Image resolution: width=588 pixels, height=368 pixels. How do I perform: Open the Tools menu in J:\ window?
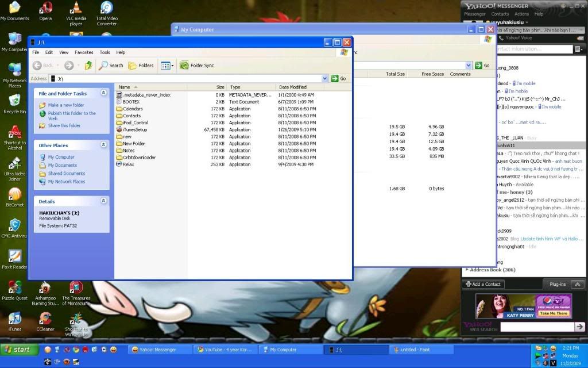(105, 52)
